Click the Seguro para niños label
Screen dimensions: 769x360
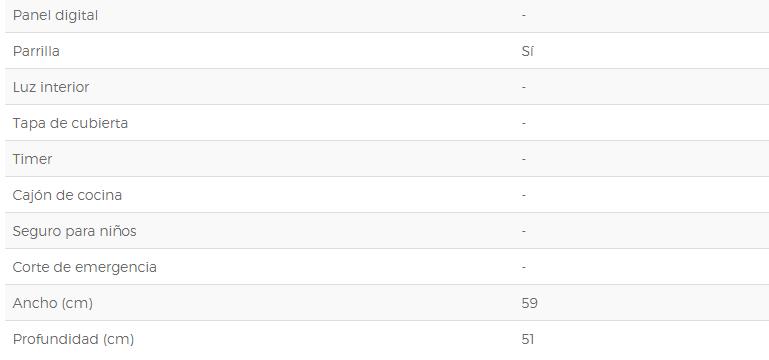[x=74, y=231]
